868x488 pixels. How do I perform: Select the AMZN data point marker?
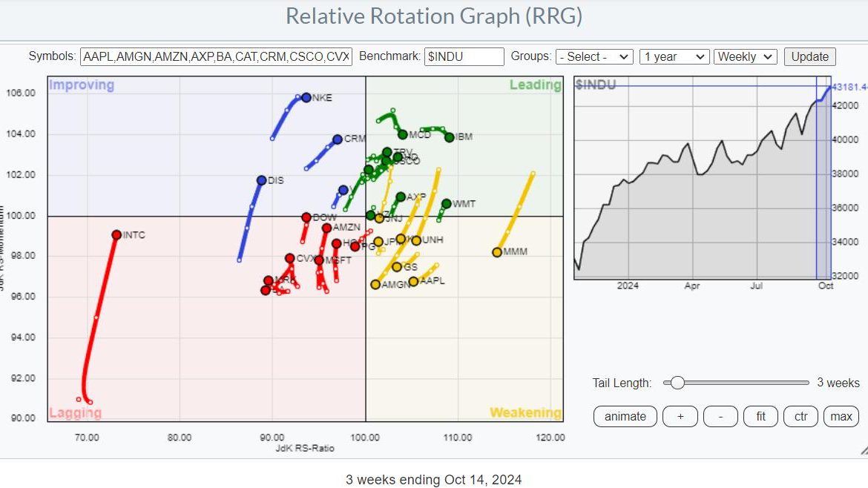tap(326, 228)
